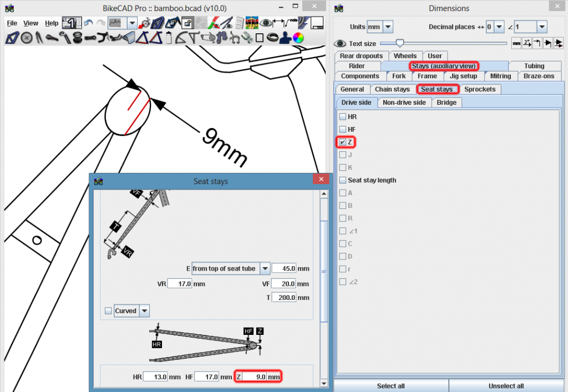Image resolution: width=568 pixels, height=392 pixels.
Task: Click the chain drivetrain icon
Action: click(208, 37)
